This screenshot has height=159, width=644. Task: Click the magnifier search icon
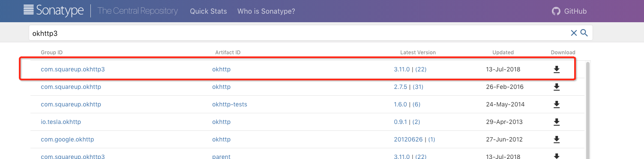coord(584,33)
